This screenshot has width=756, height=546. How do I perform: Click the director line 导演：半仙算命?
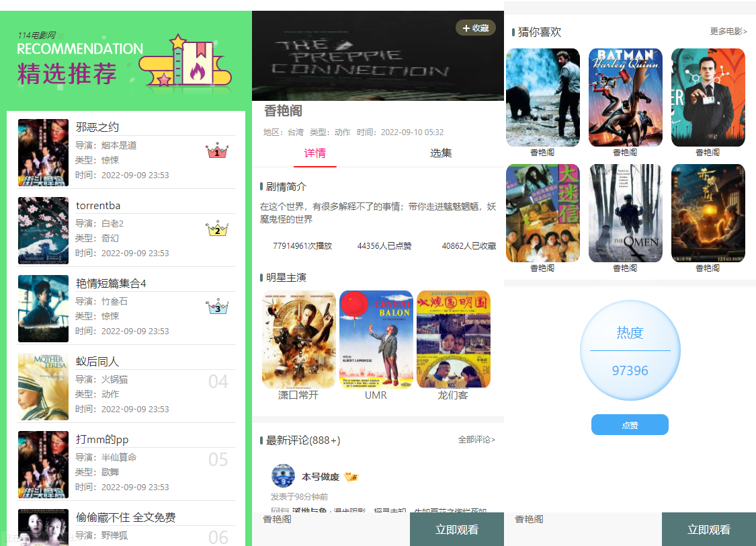click(x=106, y=457)
